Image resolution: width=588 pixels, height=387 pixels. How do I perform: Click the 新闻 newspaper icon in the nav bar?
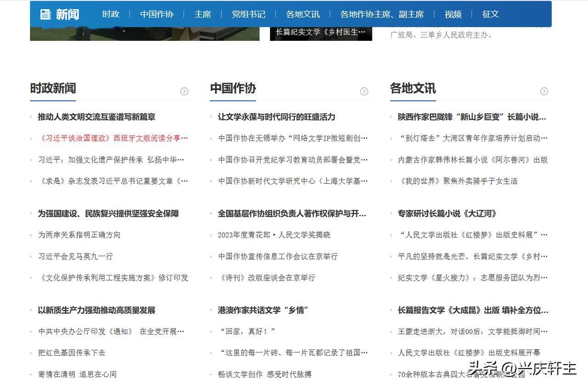[45, 14]
